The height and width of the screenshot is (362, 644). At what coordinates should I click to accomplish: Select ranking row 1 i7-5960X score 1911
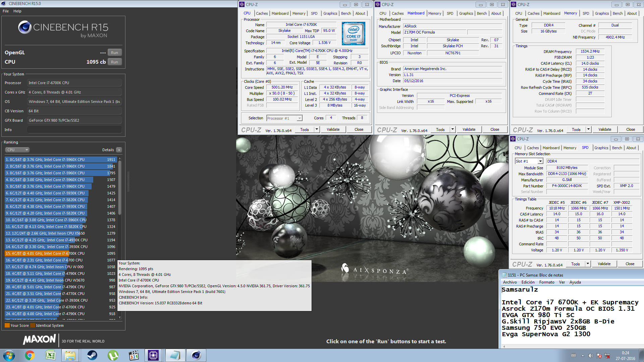(60, 160)
